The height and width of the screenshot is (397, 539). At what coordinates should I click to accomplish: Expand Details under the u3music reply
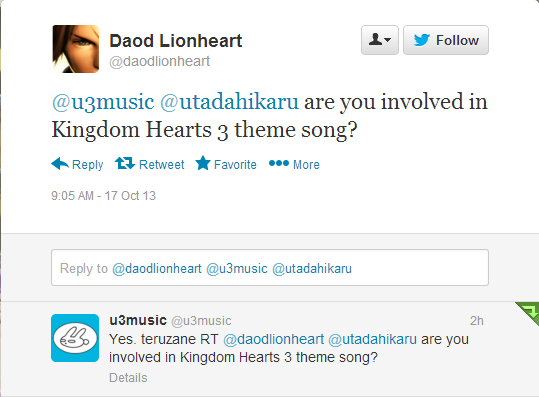pos(128,378)
